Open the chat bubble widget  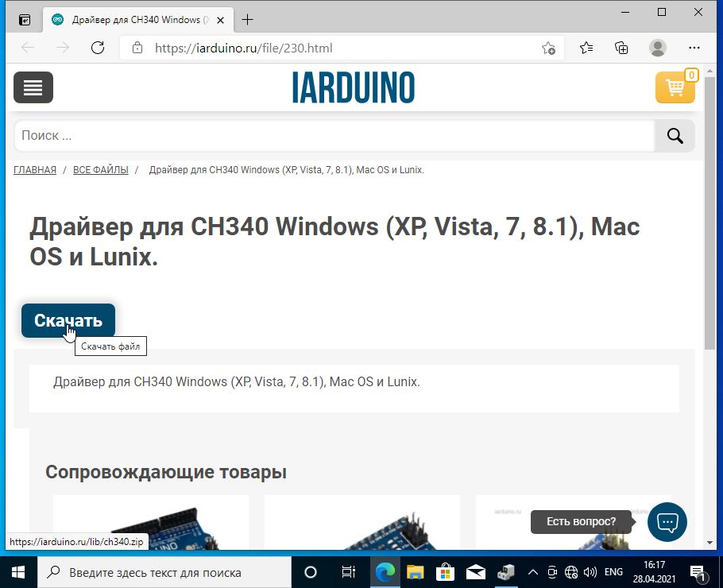tap(667, 521)
